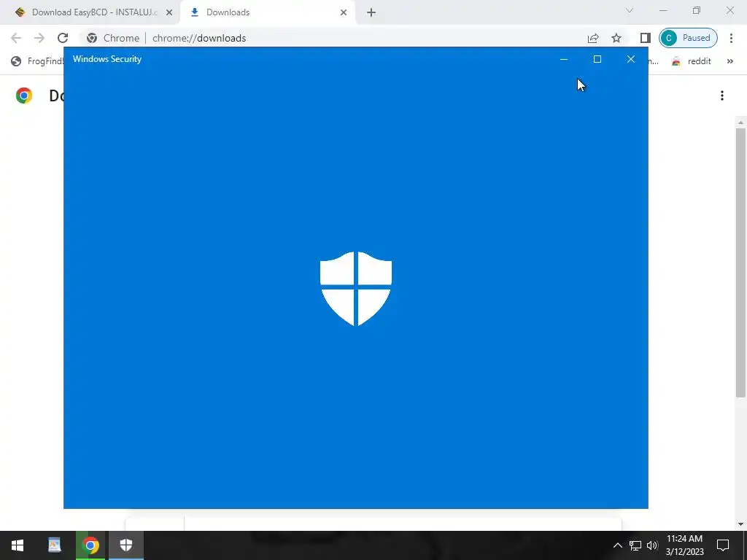Screen dimensions: 747x560
Task: Click the Chrome page vertical scrollbar
Action: click(740, 262)
